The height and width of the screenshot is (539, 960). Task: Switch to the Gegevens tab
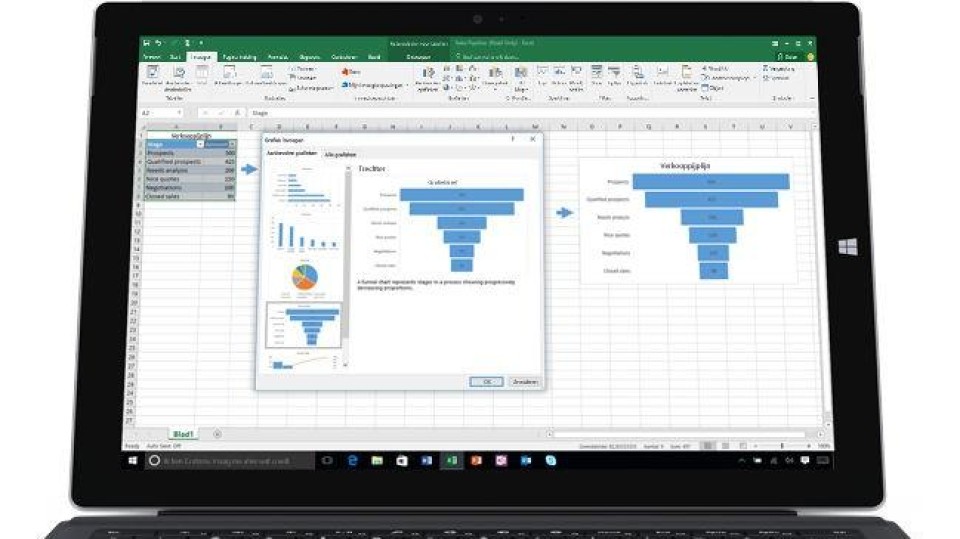(x=310, y=57)
